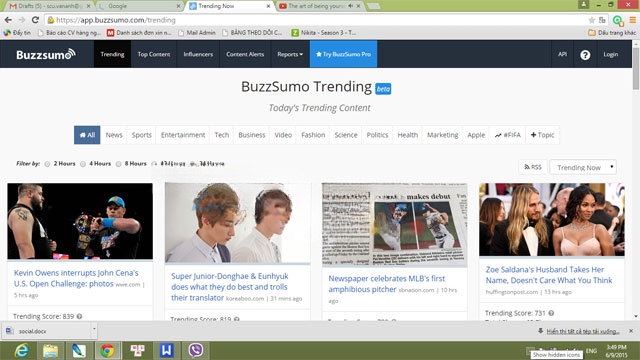Select the News category tab
640x360 pixels.
(114, 135)
